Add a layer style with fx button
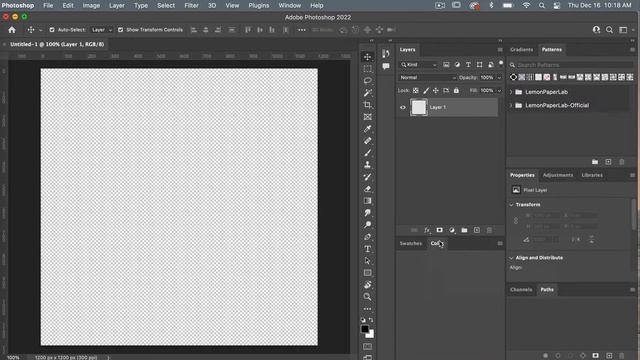640x360 pixels. [x=427, y=230]
